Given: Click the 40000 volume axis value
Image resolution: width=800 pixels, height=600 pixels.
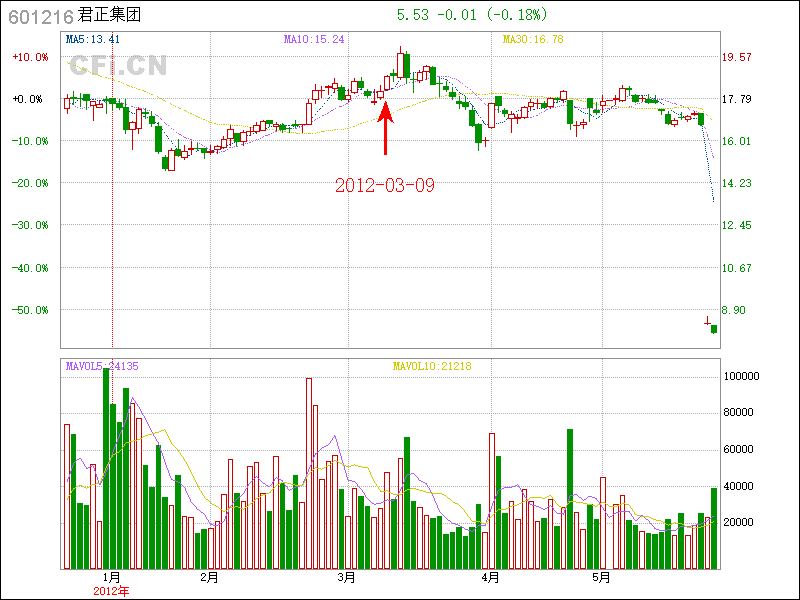Looking at the screenshot, I should pos(739,486).
